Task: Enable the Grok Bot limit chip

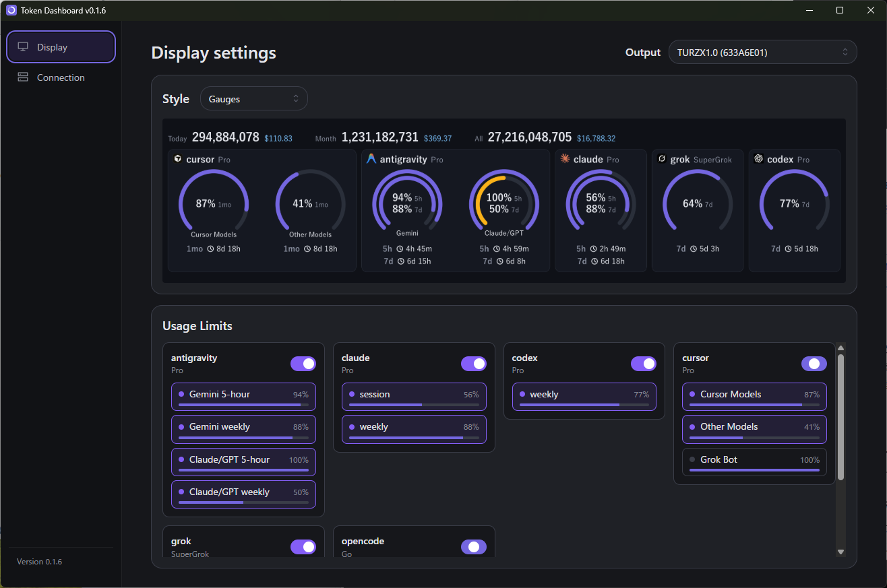Action: [x=755, y=462]
